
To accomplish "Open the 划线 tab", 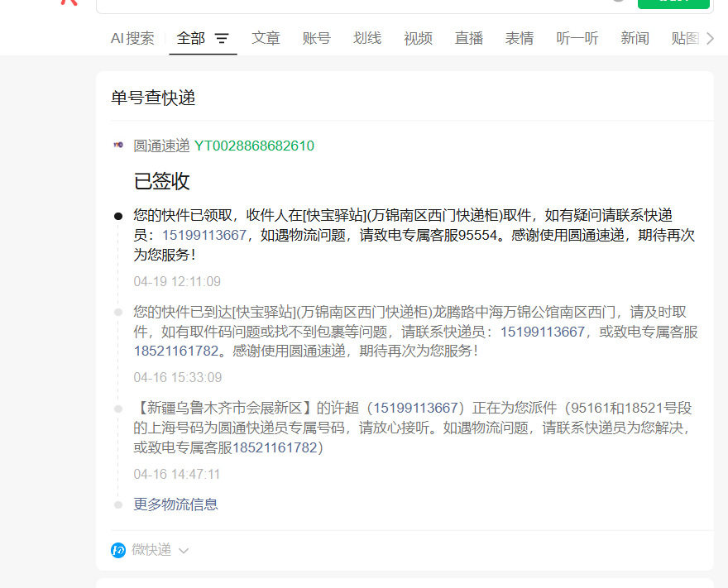I will (x=366, y=38).
